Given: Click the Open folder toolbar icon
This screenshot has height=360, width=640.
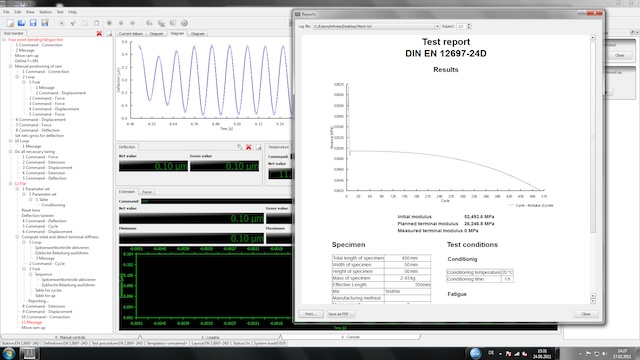Looking at the screenshot, I should (21, 23).
